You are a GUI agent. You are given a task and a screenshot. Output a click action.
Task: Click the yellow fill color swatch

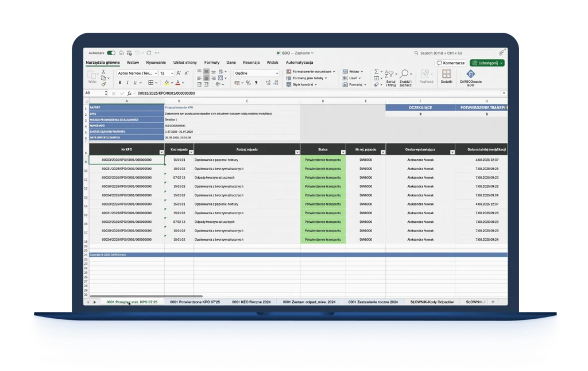(x=167, y=83)
